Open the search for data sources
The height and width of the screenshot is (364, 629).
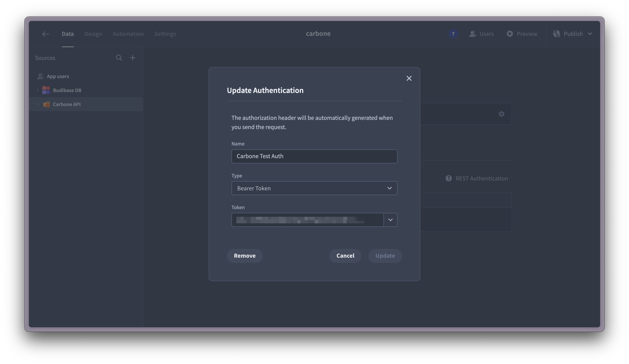(119, 58)
